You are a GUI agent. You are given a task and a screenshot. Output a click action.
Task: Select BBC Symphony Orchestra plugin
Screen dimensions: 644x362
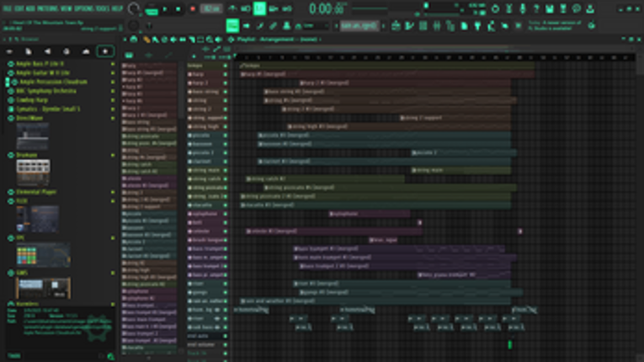tap(46, 91)
